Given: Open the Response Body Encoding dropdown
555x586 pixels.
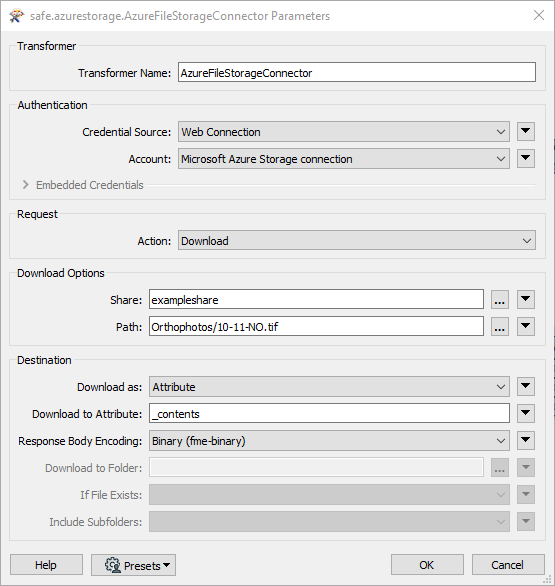Looking at the screenshot, I should (329, 440).
